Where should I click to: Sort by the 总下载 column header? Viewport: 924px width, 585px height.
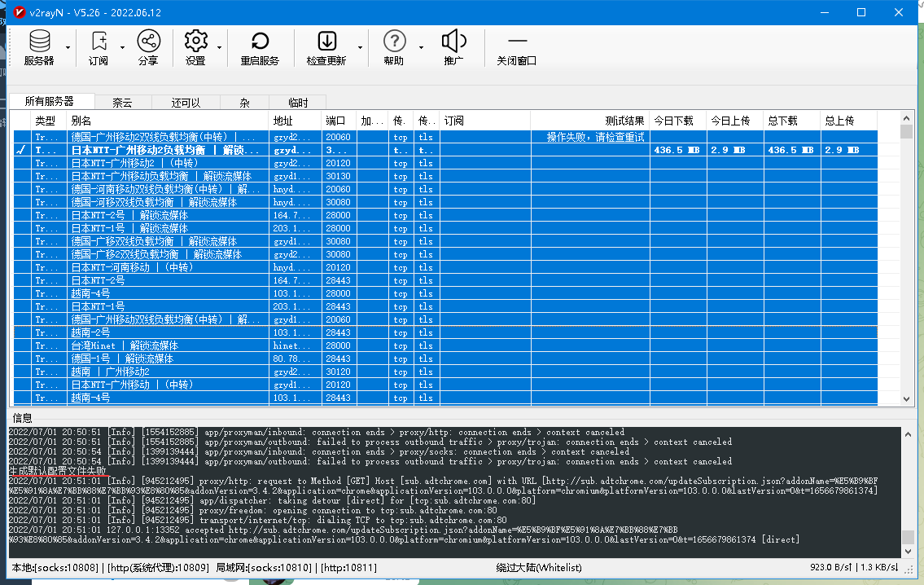point(792,121)
